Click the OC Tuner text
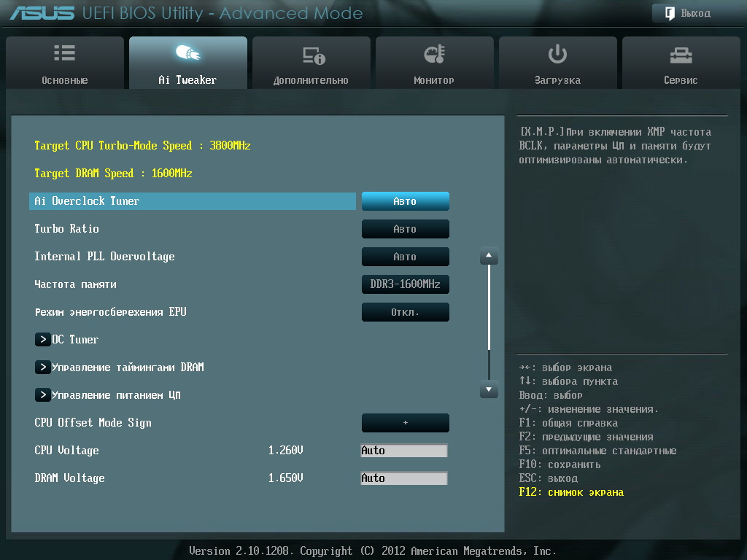747x560 pixels. [x=75, y=340]
